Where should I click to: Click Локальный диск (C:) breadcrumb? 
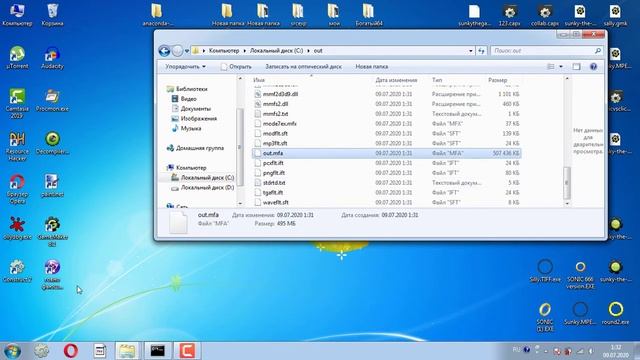click(276, 51)
